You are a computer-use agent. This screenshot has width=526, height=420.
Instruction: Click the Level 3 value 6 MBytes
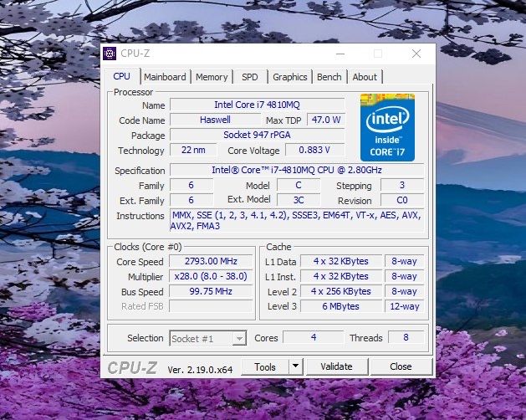pyautogui.click(x=341, y=306)
